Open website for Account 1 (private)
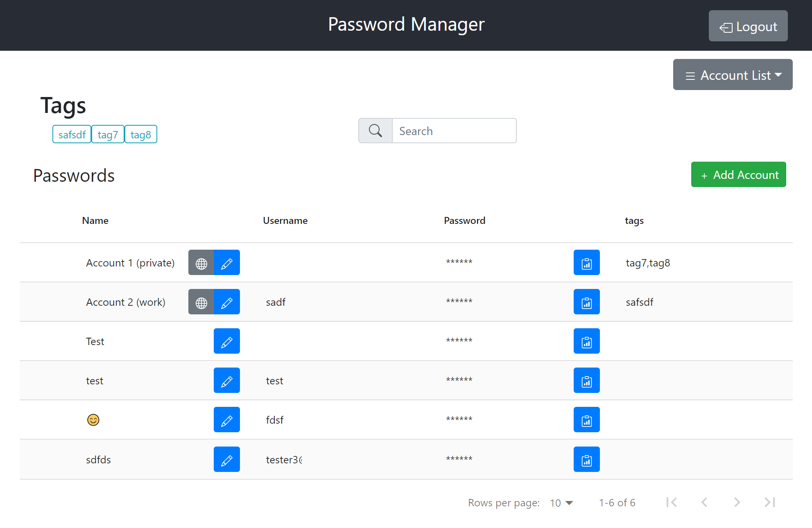The height and width of the screenshot is (528, 812). (x=201, y=262)
